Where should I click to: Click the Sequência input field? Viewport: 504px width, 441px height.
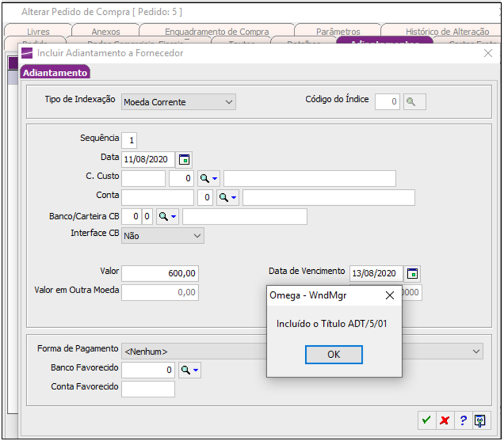[x=129, y=140]
